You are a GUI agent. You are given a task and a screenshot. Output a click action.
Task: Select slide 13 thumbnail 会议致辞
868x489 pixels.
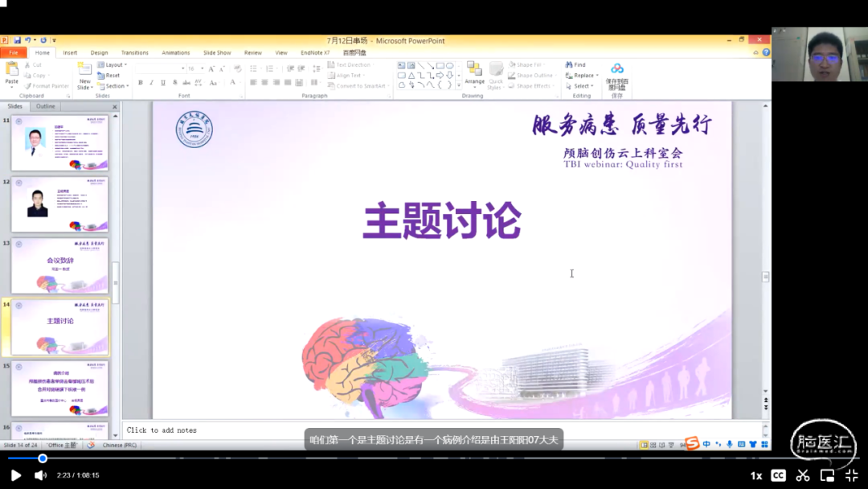coord(59,266)
